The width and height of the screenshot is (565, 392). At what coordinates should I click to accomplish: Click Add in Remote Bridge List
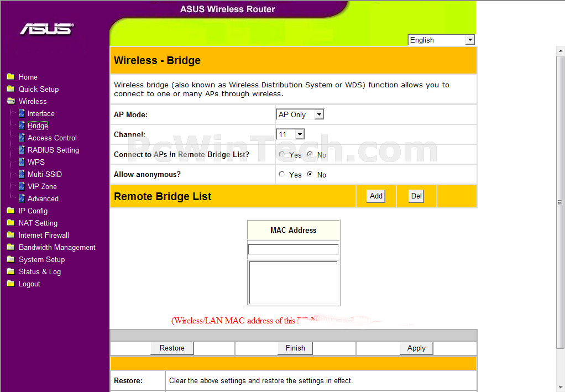[x=376, y=196]
